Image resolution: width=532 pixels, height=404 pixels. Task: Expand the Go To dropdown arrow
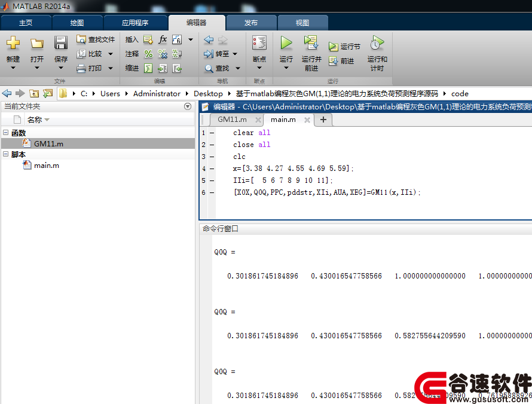235,54
